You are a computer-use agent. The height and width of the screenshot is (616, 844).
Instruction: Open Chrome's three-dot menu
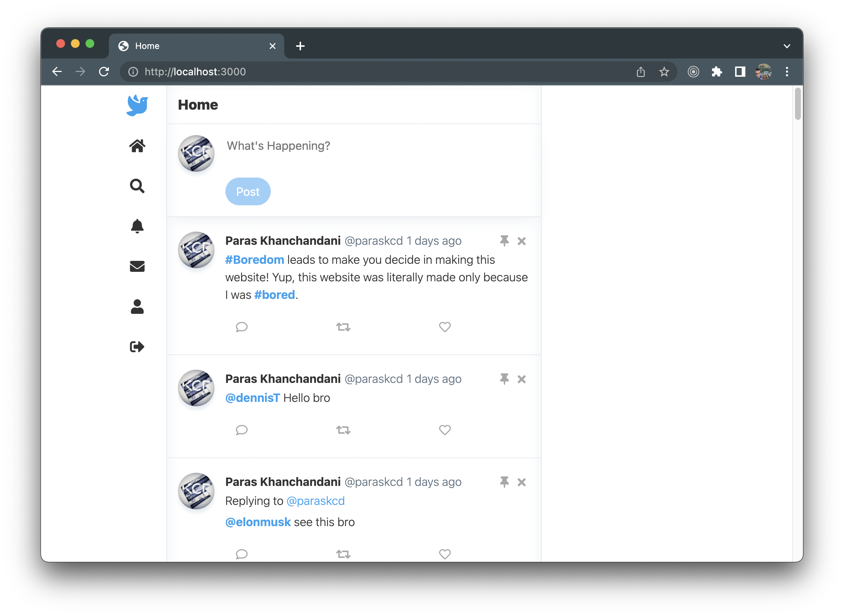click(x=787, y=72)
